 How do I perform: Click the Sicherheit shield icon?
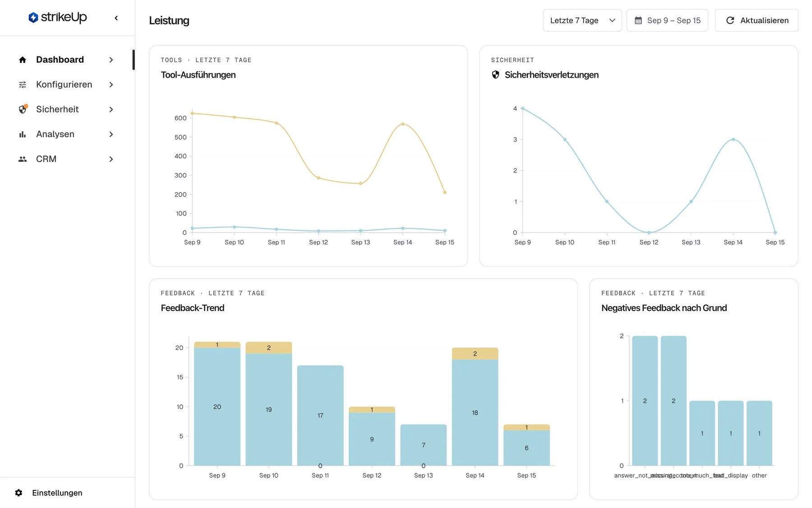pos(23,109)
